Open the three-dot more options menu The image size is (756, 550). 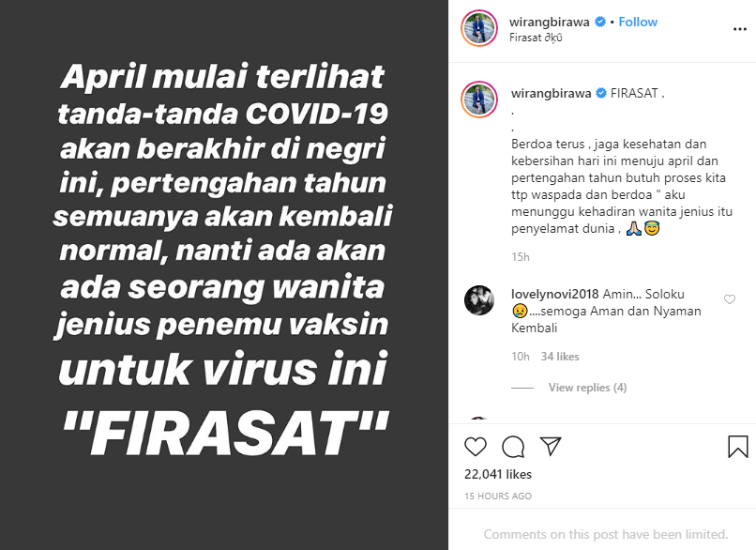[x=740, y=29]
